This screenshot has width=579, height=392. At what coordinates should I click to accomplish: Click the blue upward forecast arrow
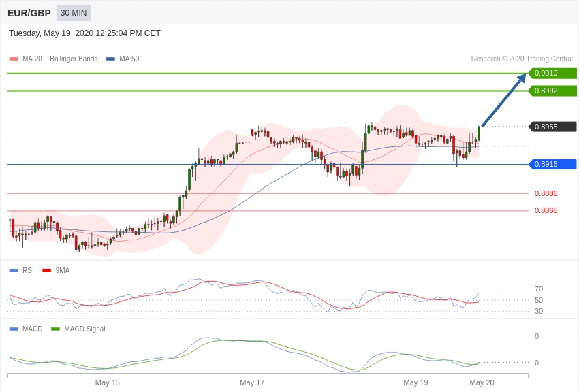pos(504,100)
